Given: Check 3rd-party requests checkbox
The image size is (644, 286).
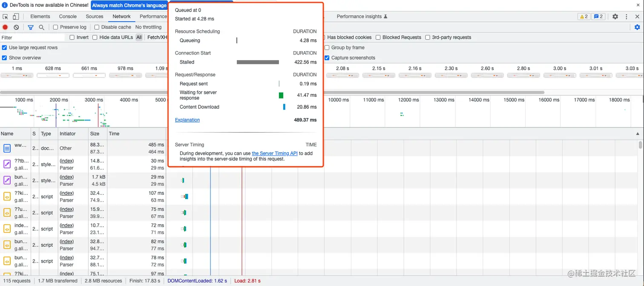Looking at the screenshot, I should tap(428, 38).
